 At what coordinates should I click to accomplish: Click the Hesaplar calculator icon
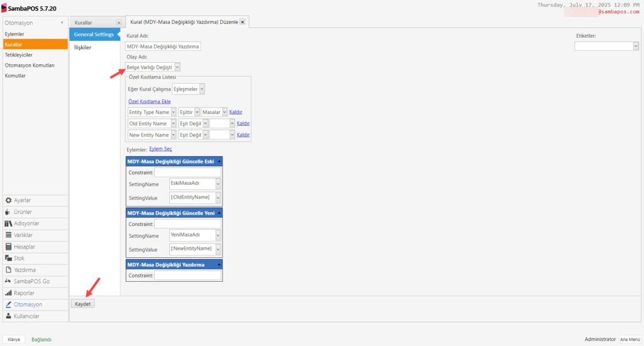pyautogui.click(x=8, y=247)
